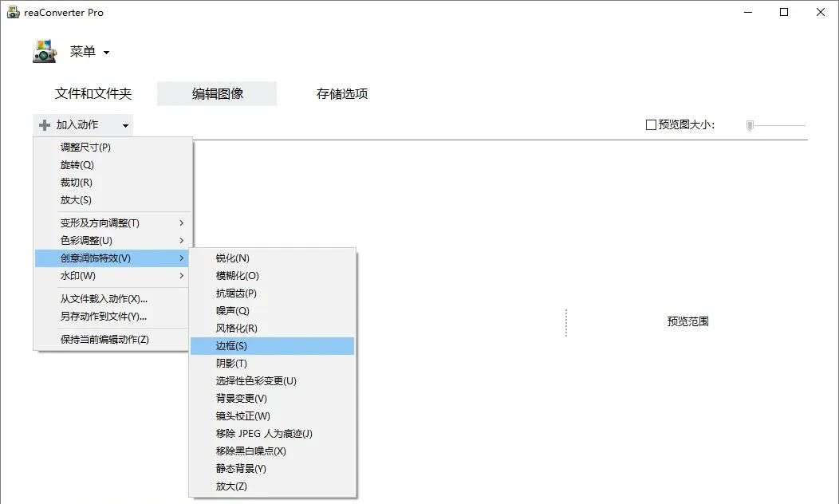This screenshot has height=504, width=839.
Task: Click the app icon in the title bar
Action: (x=13, y=12)
